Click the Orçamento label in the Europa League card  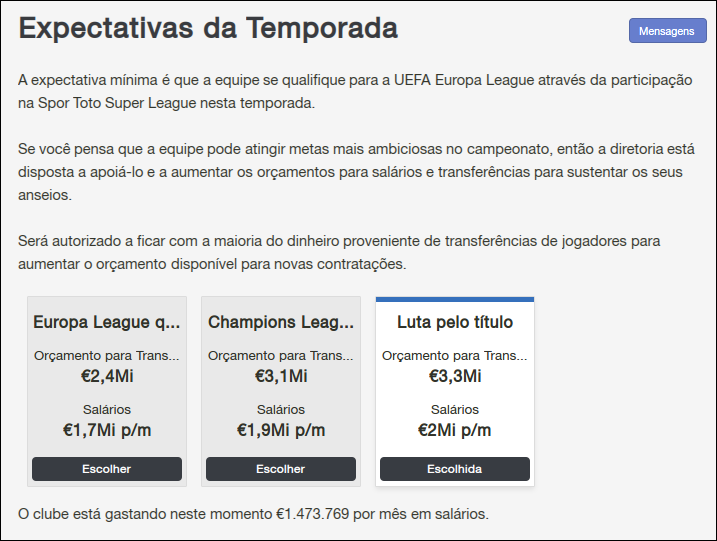click(x=107, y=355)
